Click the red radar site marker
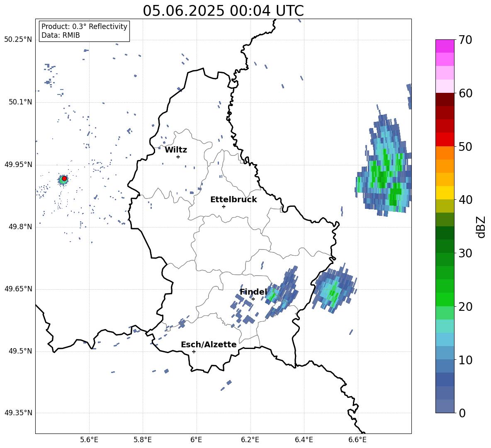This screenshot has height=448, width=491. [x=64, y=179]
